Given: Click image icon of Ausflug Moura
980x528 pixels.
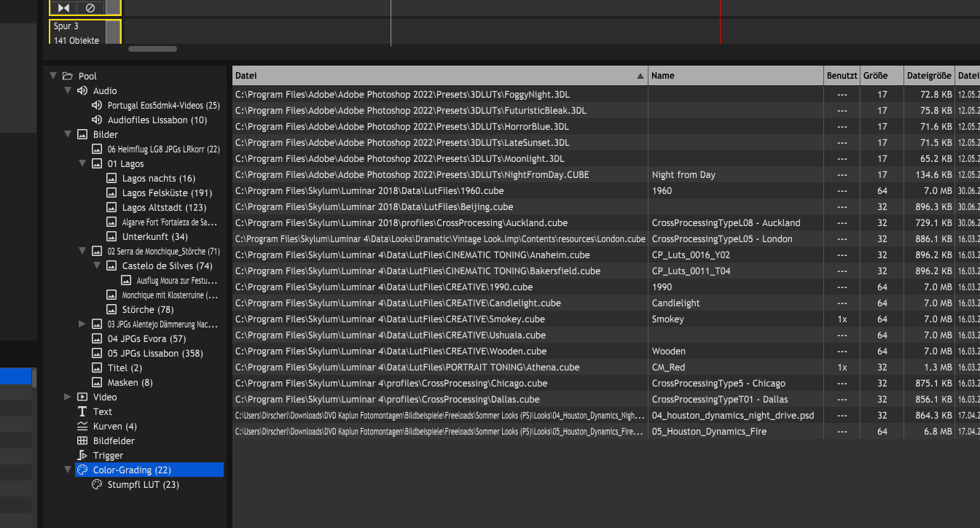Looking at the screenshot, I should point(126,280).
